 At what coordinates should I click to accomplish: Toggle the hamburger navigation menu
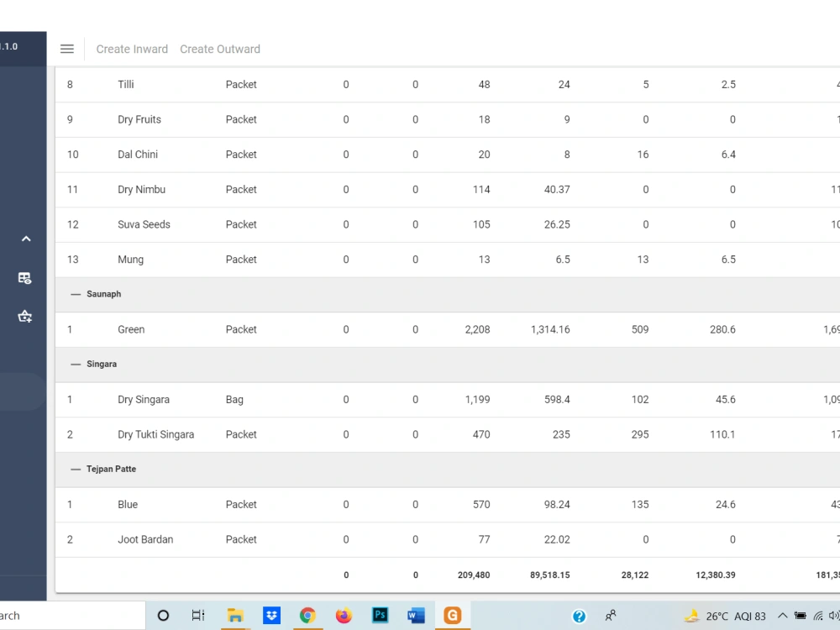click(67, 50)
